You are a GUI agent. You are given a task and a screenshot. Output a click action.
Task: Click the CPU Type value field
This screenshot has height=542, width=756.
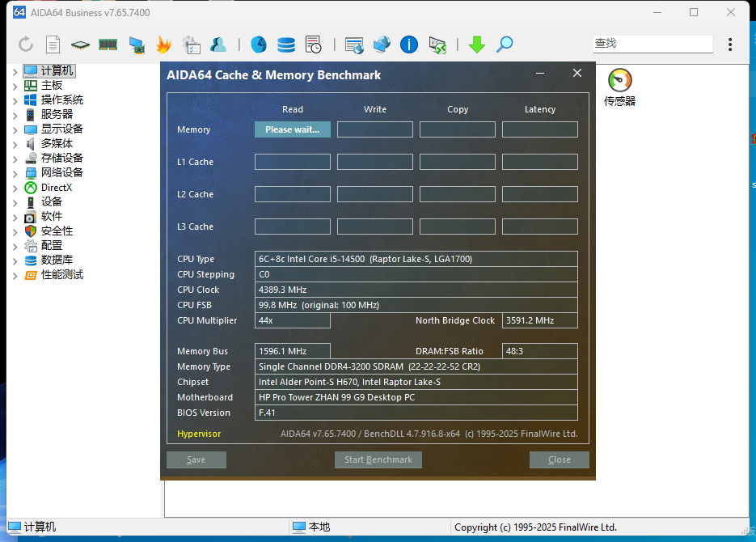pyautogui.click(x=416, y=259)
